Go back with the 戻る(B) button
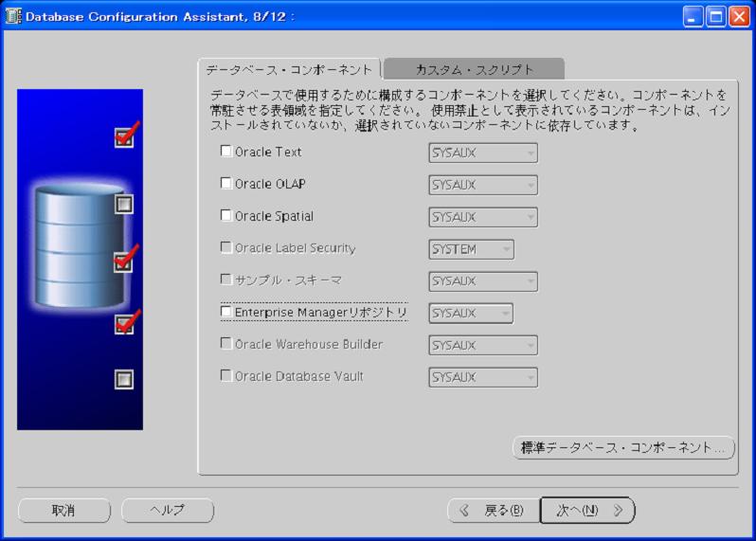The width and height of the screenshot is (756, 541). 494,510
